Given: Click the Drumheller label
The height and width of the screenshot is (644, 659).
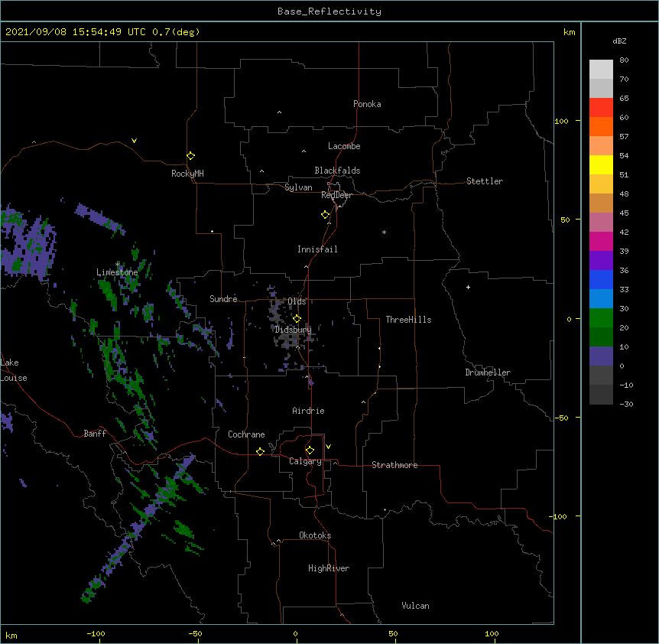Looking at the screenshot, I should [488, 372].
